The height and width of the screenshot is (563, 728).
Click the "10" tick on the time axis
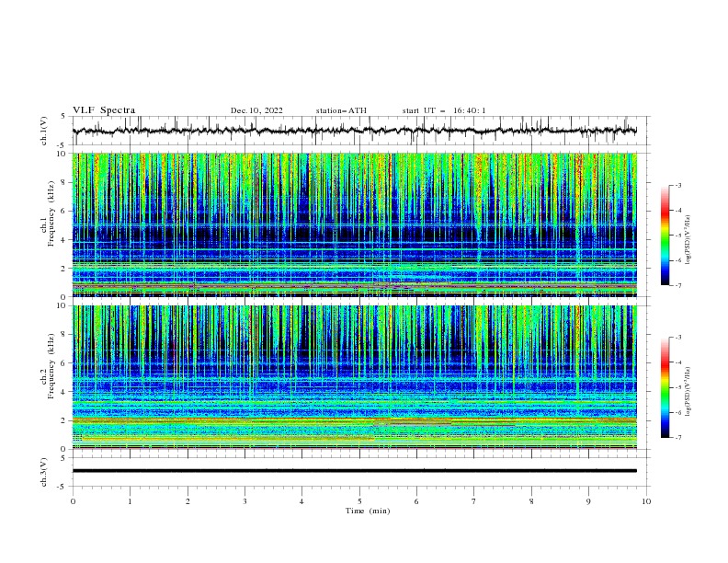[x=646, y=501]
